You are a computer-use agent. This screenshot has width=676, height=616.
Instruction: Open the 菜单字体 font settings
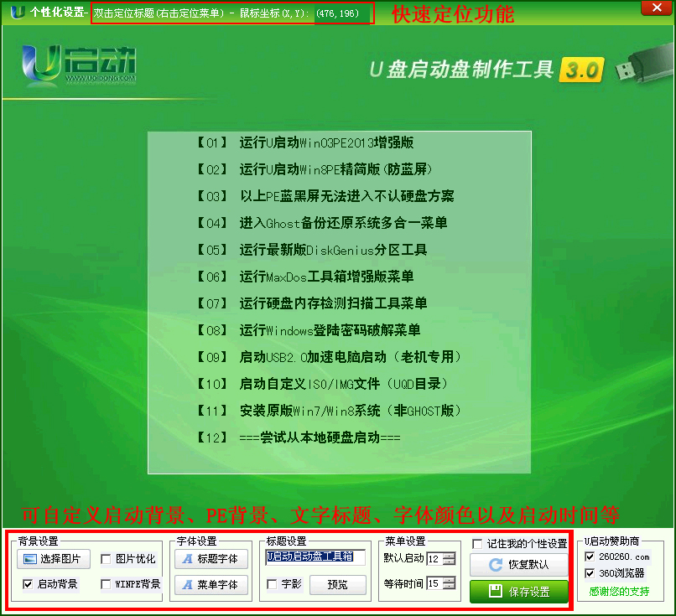click(211, 584)
